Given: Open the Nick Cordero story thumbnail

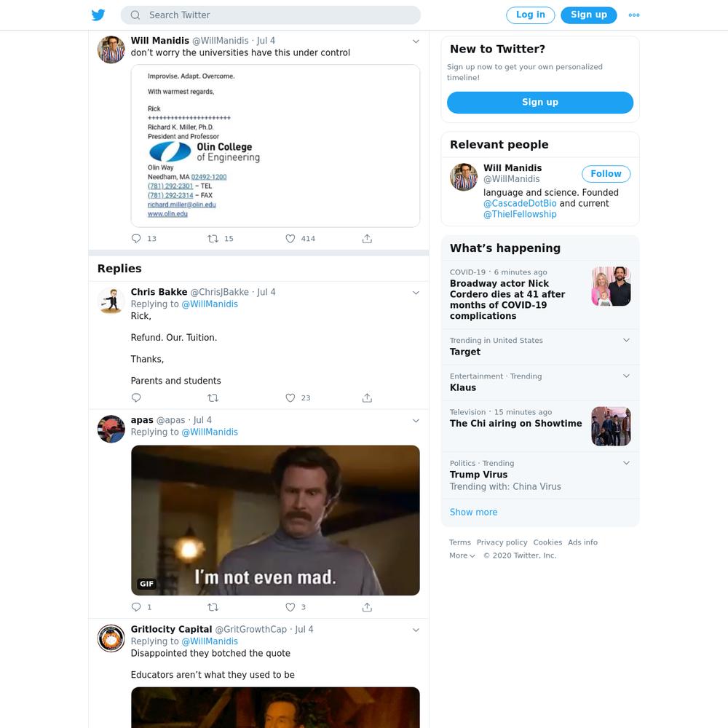Looking at the screenshot, I should [611, 286].
